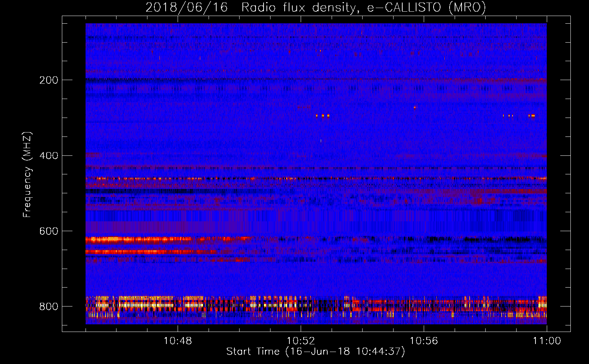The height and width of the screenshot is (364, 589).
Task: Click the plot title 'Radio flux density, e-CALLISTO (MRO)'
Action: [x=364, y=7]
